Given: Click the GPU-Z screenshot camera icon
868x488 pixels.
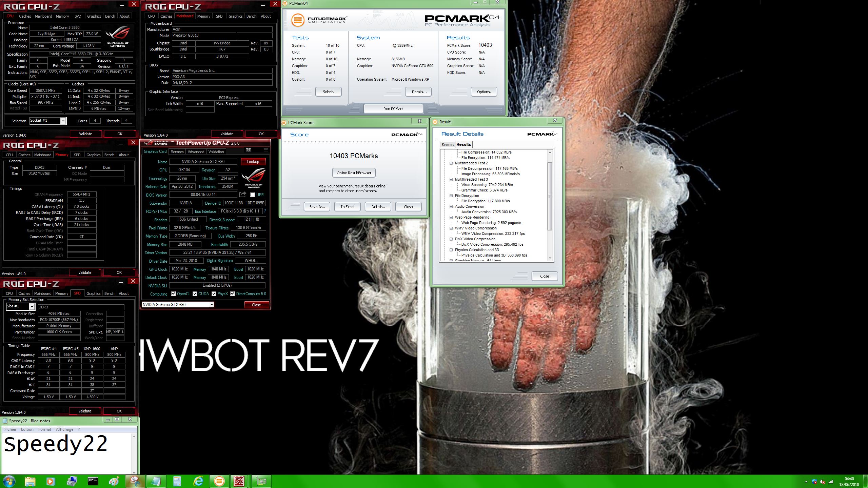Looking at the screenshot, I should 249,150.
